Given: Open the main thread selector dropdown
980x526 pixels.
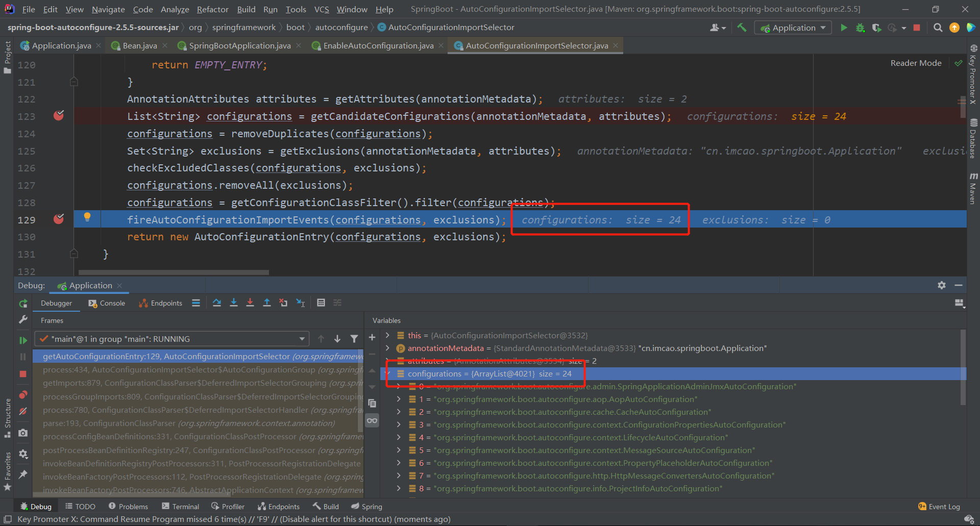Looking at the screenshot, I should (x=172, y=339).
